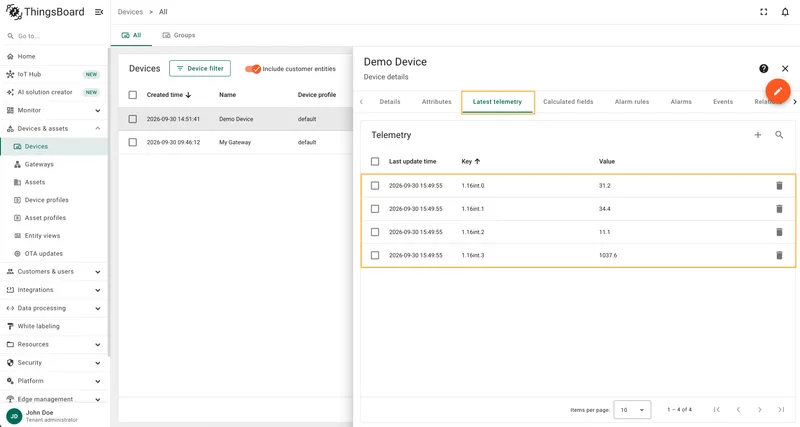Toggle fullscreen mode icon
800x427 pixels.
click(763, 12)
